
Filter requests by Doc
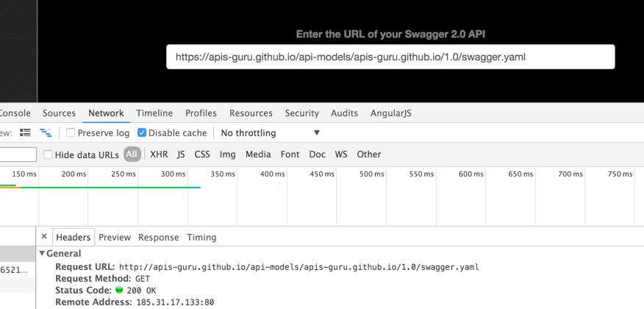pos(317,154)
